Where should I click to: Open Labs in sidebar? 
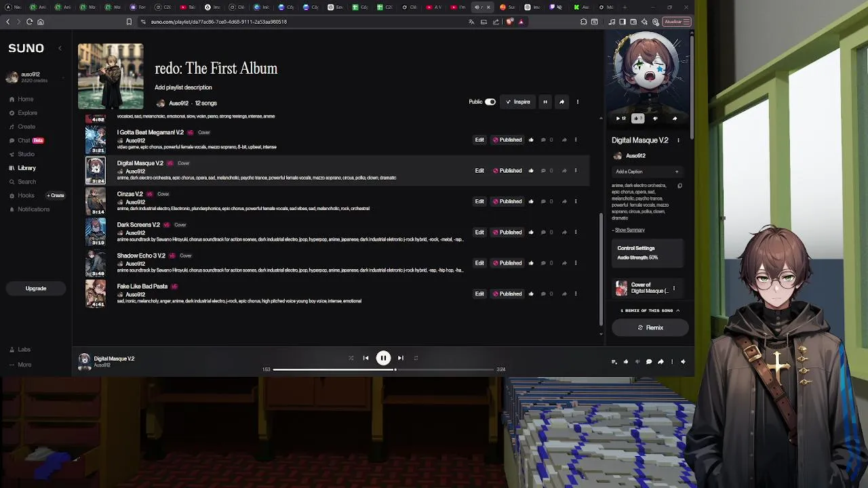point(20,349)
